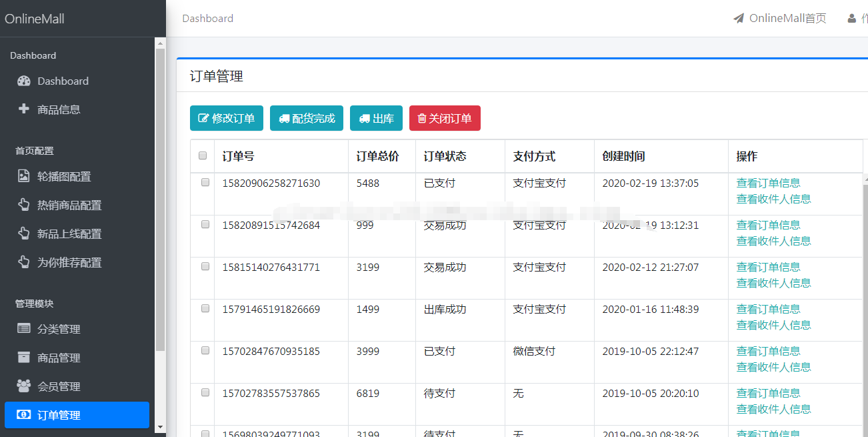868x437 pixels.
Task: Click 查看收件人信息 for order 15702847670935185
Action: coord(773,367)
